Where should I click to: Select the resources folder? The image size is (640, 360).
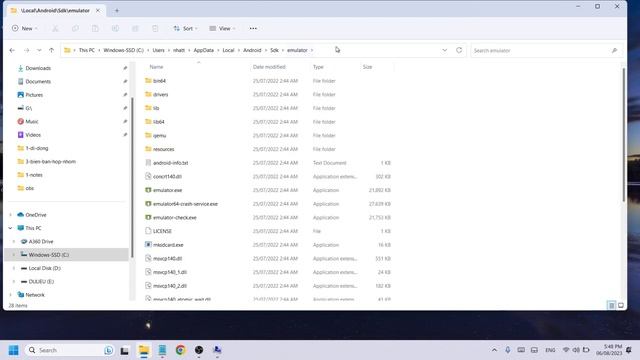[x=163, y=149]
